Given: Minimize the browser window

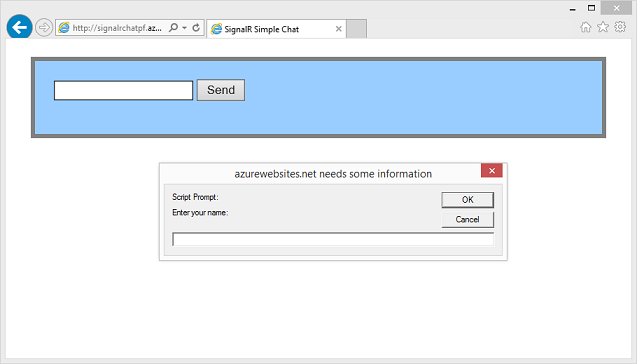Looking at the screenshot, I should coord(572,9).
